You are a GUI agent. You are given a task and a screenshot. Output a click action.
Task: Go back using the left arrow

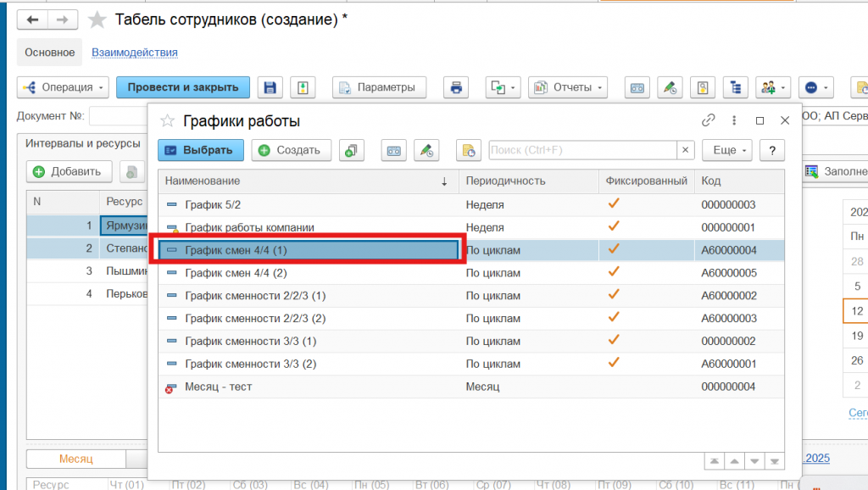[x=34, y=19]
